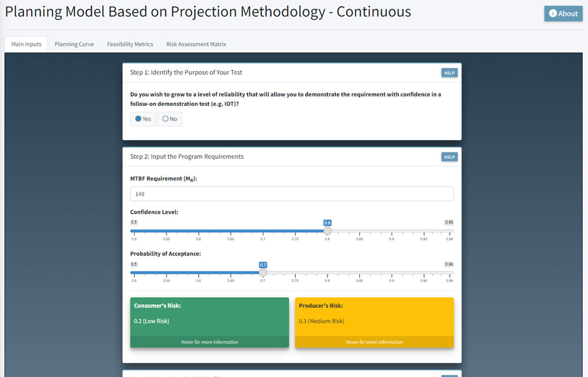Click the About info button
The height and width of the screenshot is (377, 588).
563,14
